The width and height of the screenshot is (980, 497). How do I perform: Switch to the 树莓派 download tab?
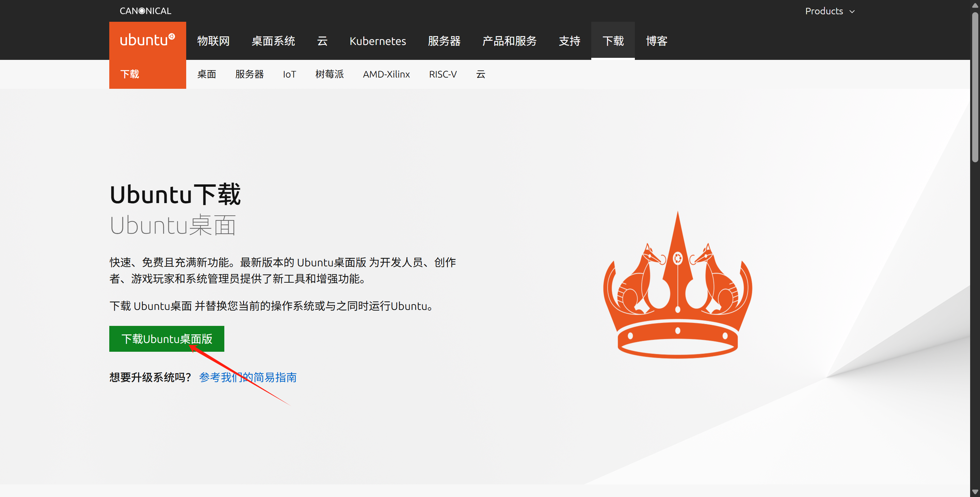click(329, 74)
